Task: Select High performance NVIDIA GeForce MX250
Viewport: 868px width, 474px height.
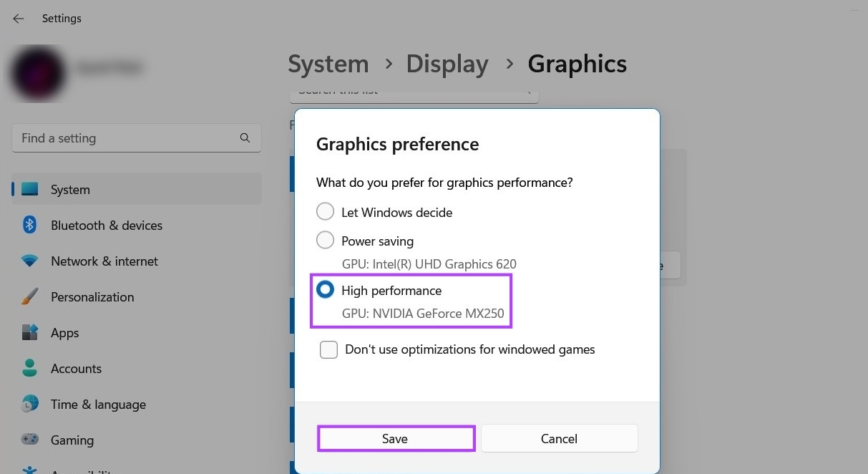Action: pos(325,289)
